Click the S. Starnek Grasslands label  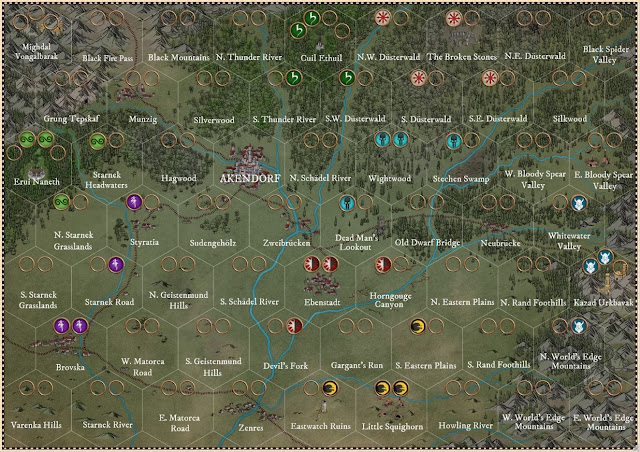(x=38, y=300)
